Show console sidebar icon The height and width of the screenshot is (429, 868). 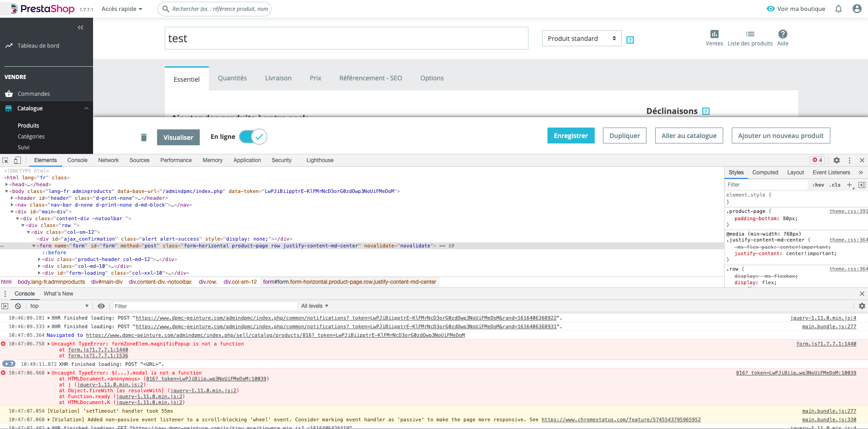click(5, 306)
